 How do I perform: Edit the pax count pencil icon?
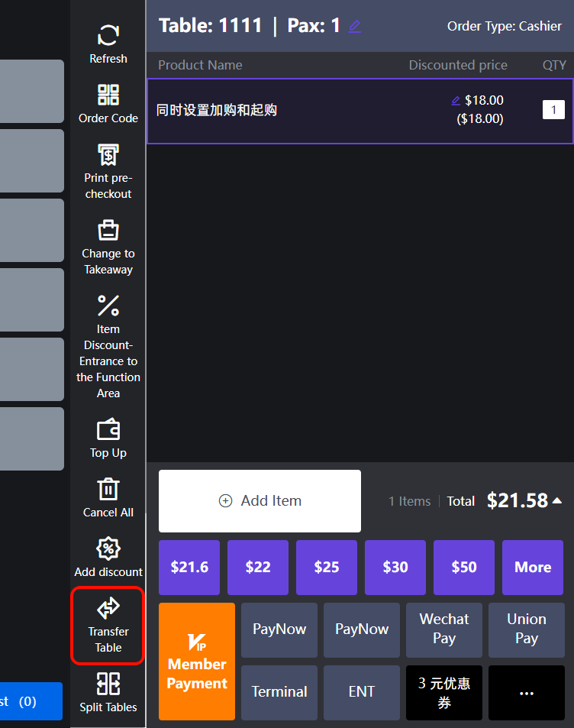[x=354, y=26]
